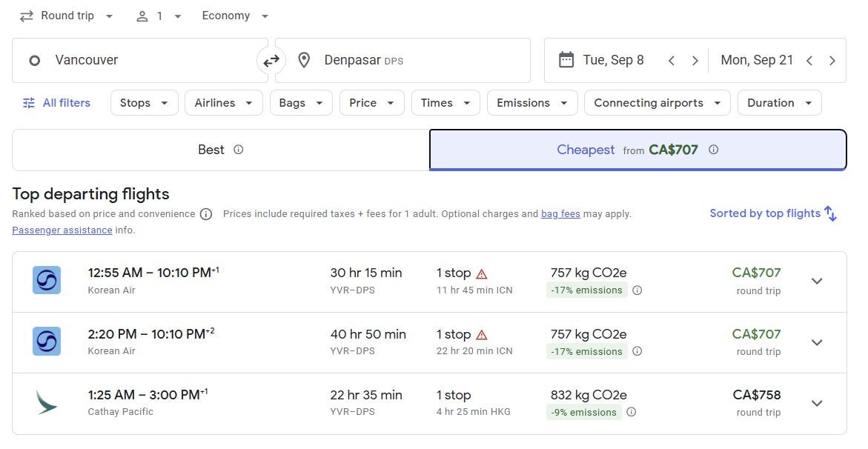Select the Cheapest tab
Image resolution: width=868 pixels, height=449 pixels.
[x=637, y=150]
